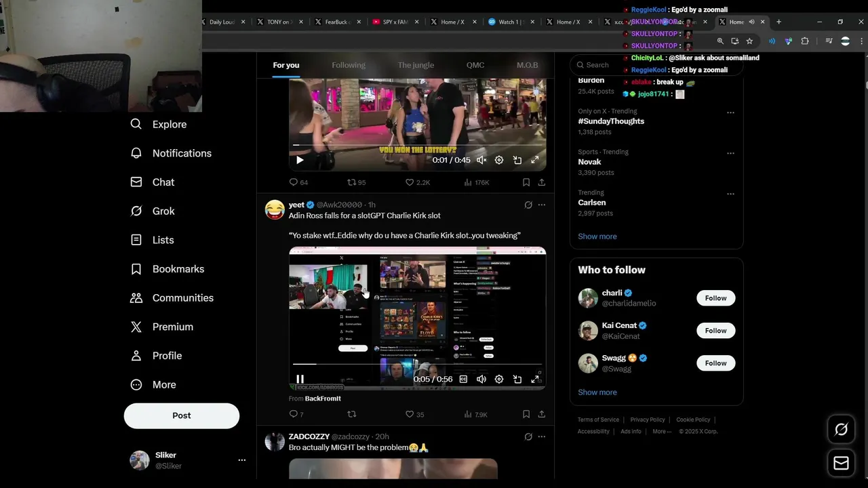This screenshot has height=488, width=868.
Task: Open the floating messages envelope button
Action: coord(841,463)
